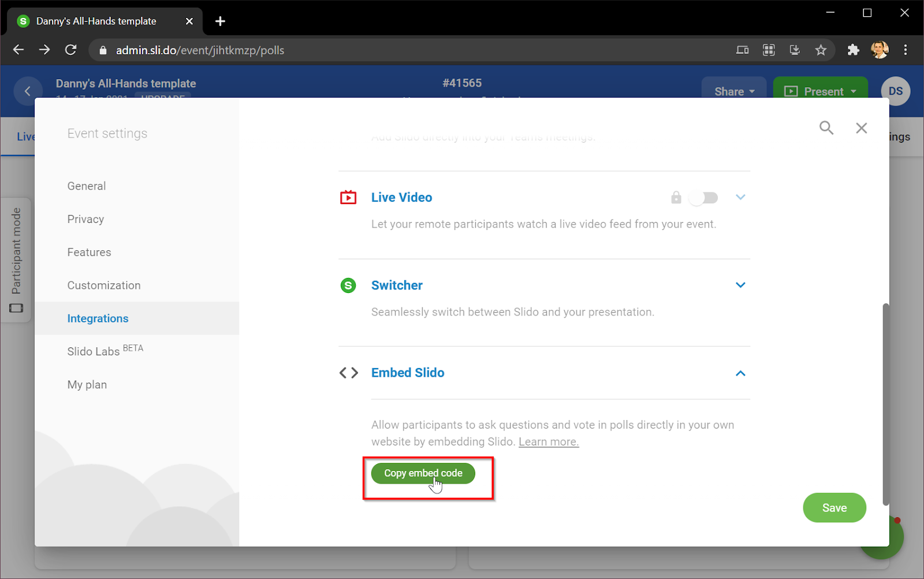Save the event settings
924x579 pixels.
pos(834,508)
